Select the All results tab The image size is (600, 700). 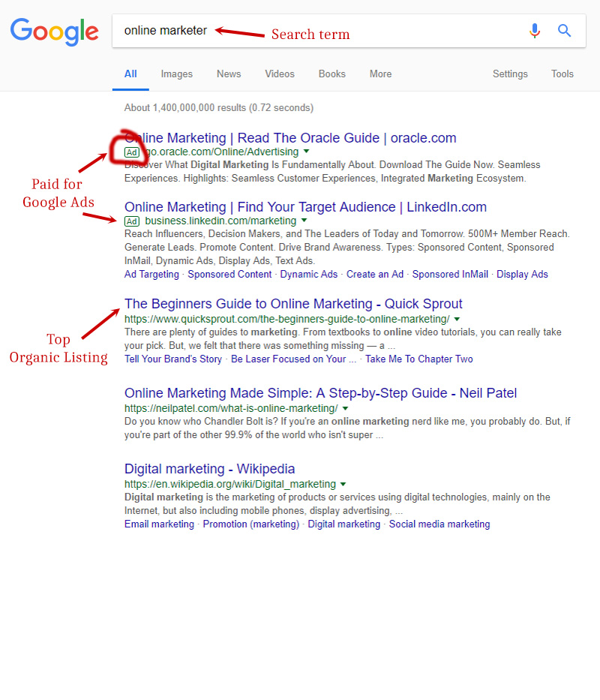click(x=130, y=74)
